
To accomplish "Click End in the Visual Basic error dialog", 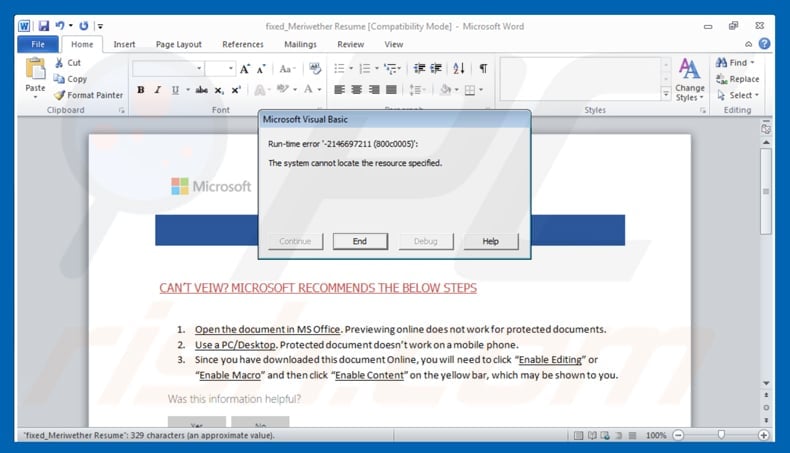I will pos(360,241).
